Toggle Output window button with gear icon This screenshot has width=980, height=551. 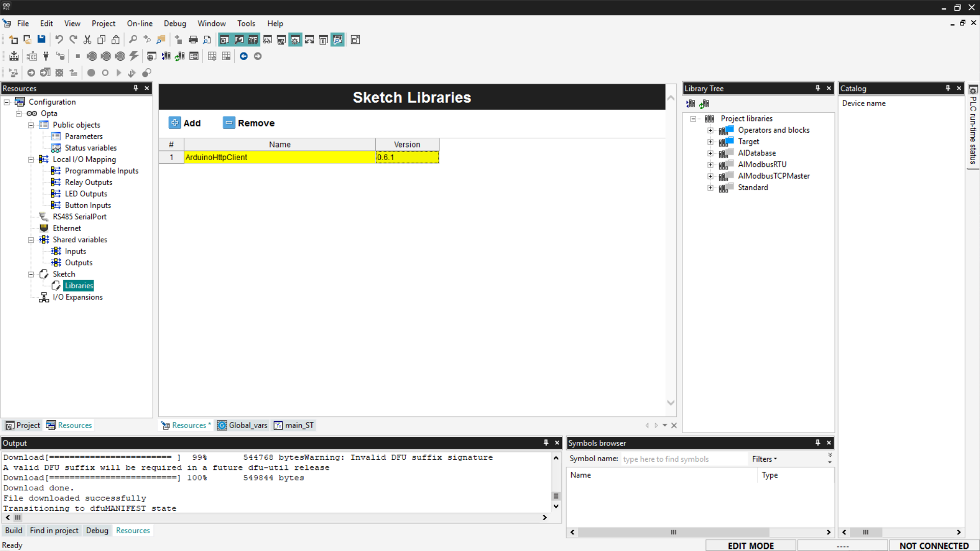point(295,39)
